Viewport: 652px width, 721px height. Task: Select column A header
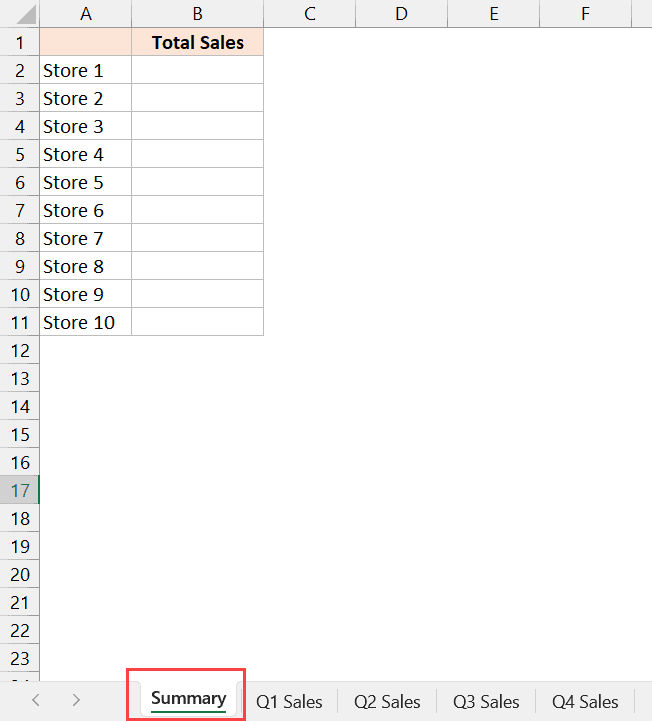pyautogui.click(x=85, y=14)
